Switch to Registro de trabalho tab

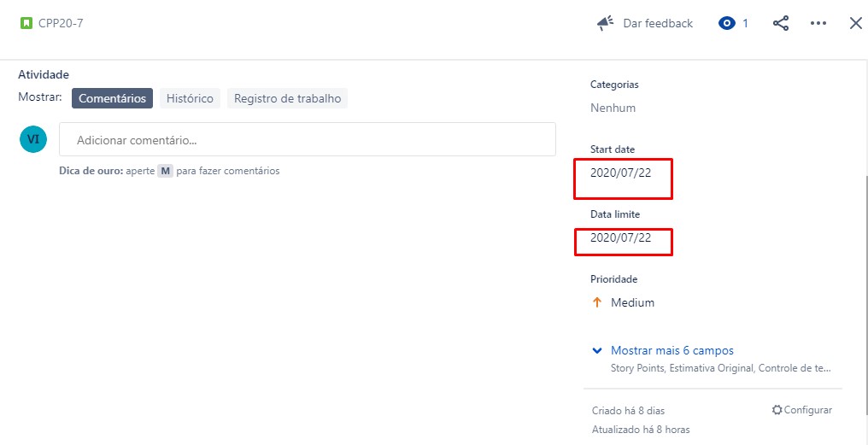coord(287,98)
